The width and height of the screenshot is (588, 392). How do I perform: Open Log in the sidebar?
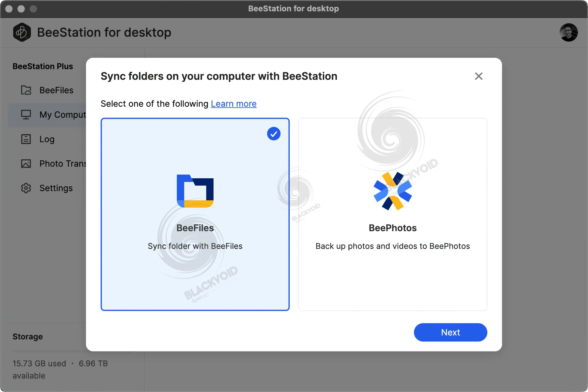tap(47, 139)
